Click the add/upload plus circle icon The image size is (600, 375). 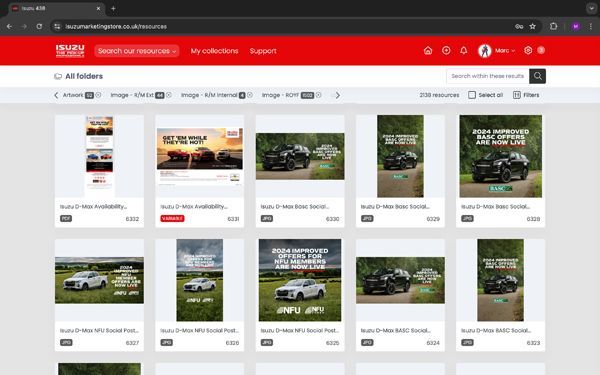(x=446, y=51)
